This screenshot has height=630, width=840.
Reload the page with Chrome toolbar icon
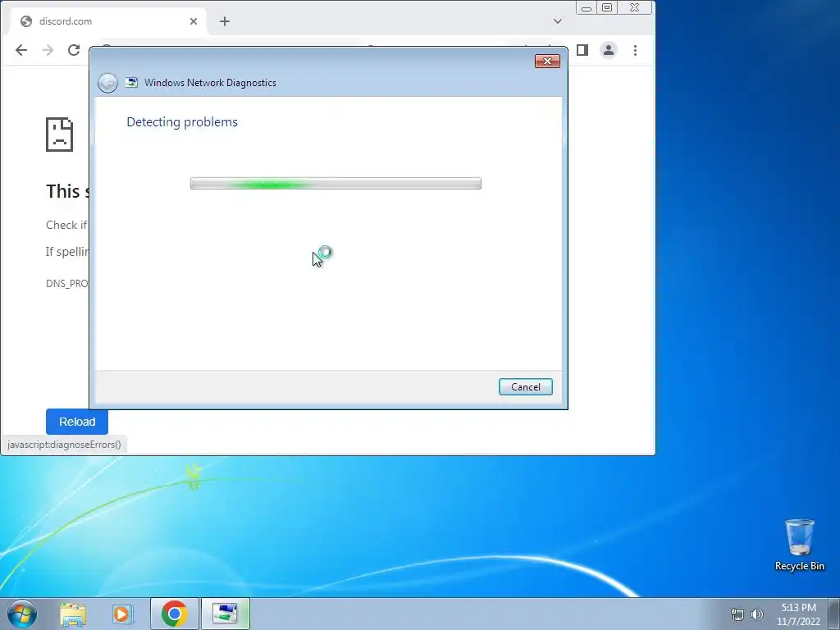[x=74, y=50]
